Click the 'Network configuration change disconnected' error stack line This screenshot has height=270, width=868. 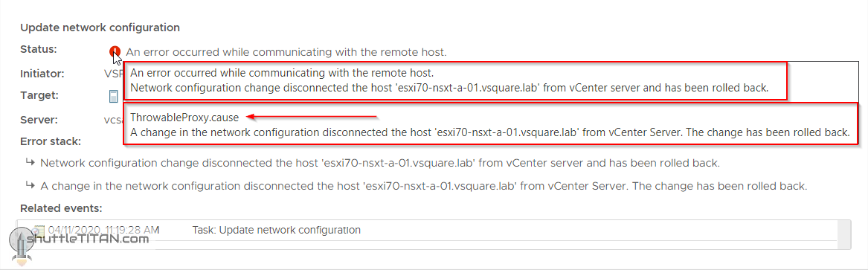pyautogui.click(x=380, y=163)
